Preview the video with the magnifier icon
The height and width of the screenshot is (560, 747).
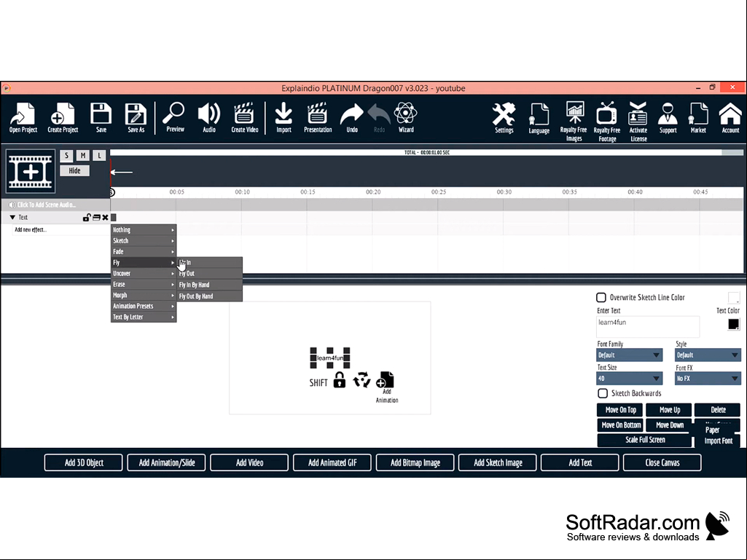coord(174,117)
